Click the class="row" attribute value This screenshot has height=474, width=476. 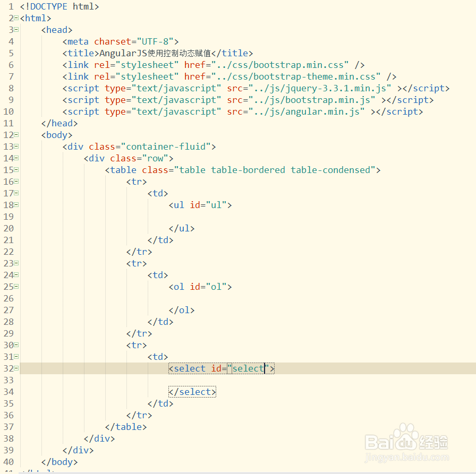click(x=155, y=158)
